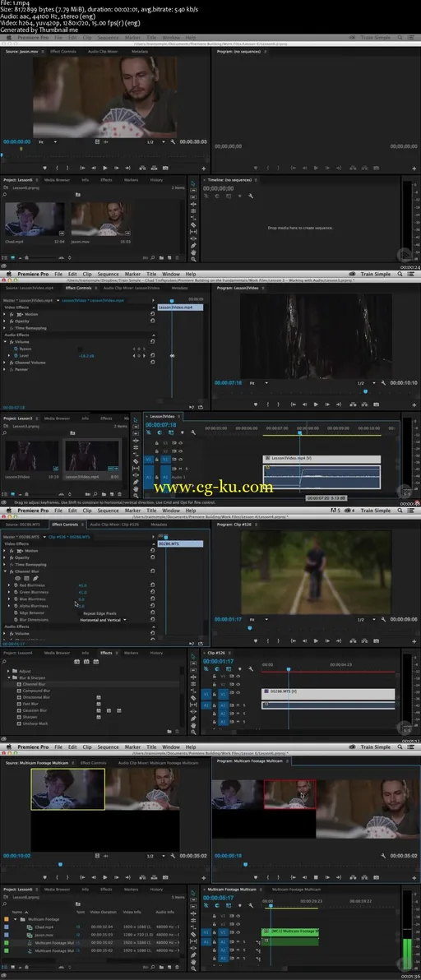421x980 pixels.
Task: Collapse the Volume audio effect in Lesson3
Action: tap(5, 342)
